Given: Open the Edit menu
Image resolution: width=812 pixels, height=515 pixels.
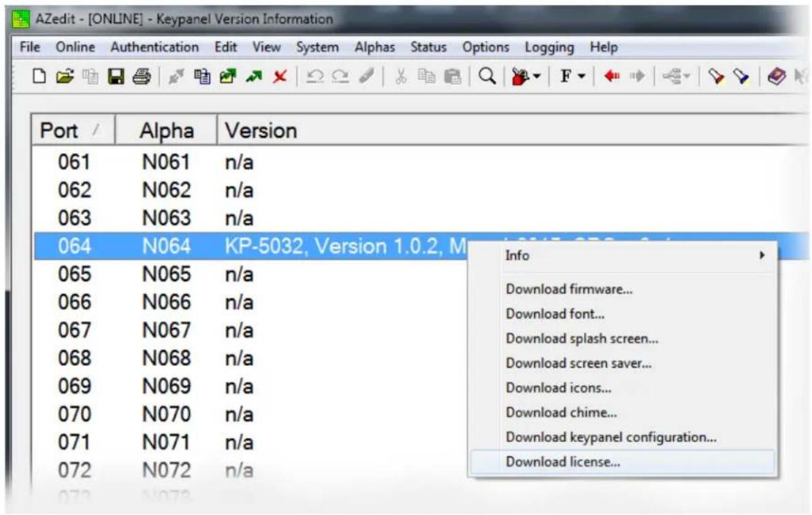Looking at the screenshot, I should point(226,47).
